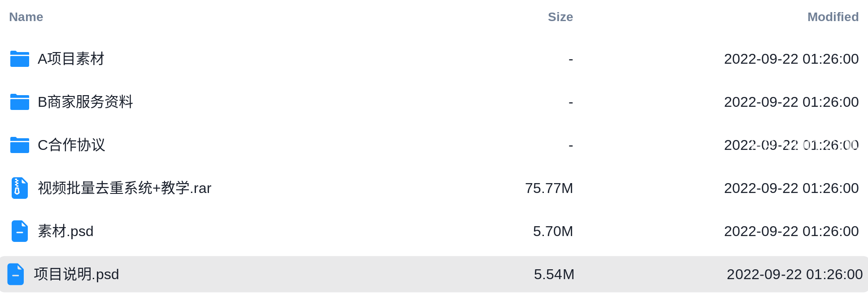Select the C合作协议 folder icon

[20, 145]
